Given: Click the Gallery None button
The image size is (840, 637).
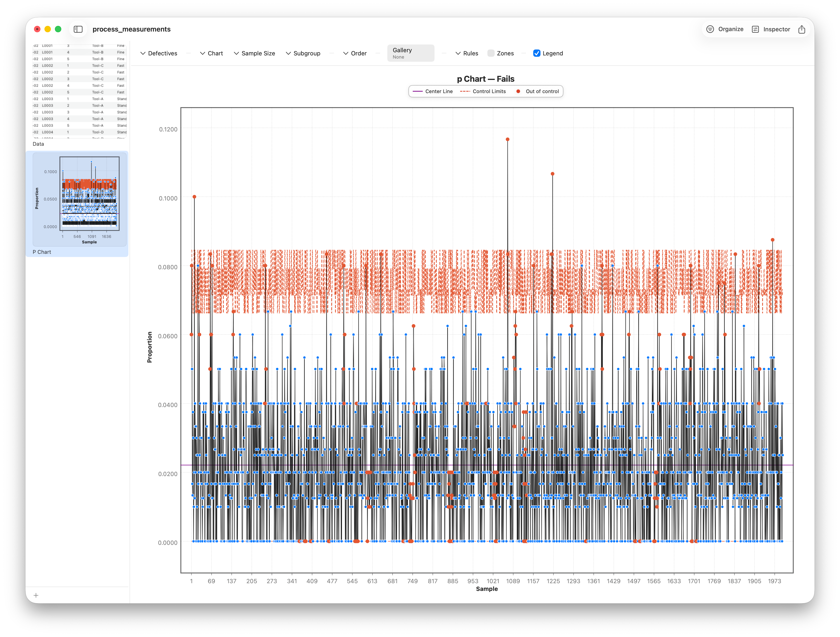Looking at the screenshot, I should [x=410, y=53].
